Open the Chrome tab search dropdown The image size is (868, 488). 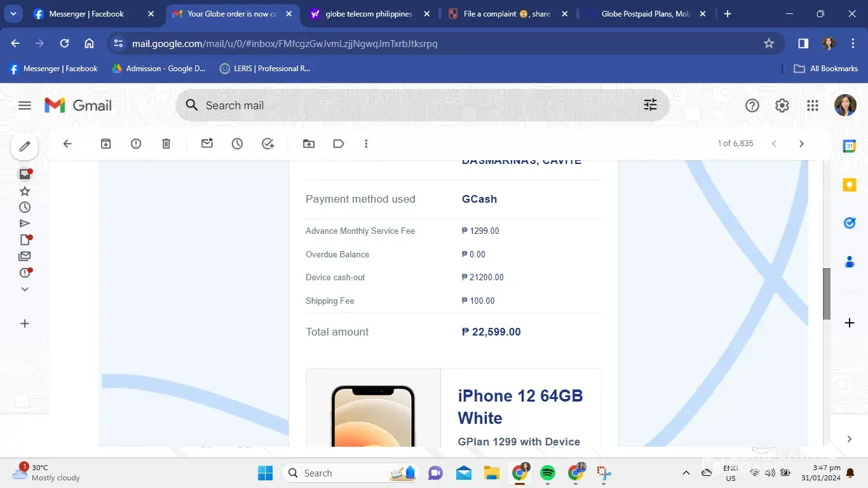[x=13, y=13]
